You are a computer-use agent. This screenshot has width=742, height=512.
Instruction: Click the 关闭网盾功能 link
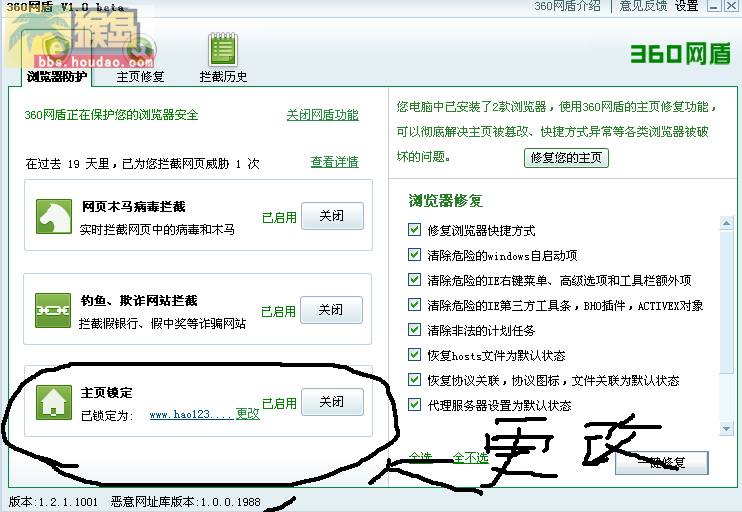pos(323,115)
